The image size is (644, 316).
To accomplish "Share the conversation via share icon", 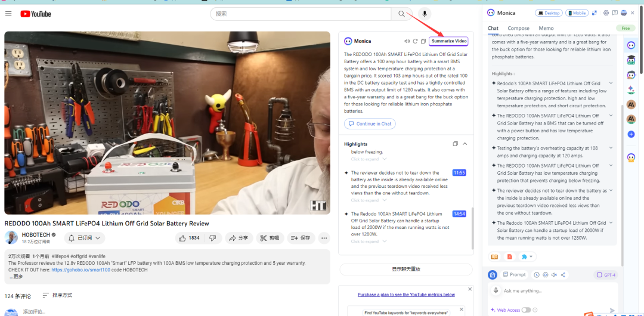I will click(563, 275).
